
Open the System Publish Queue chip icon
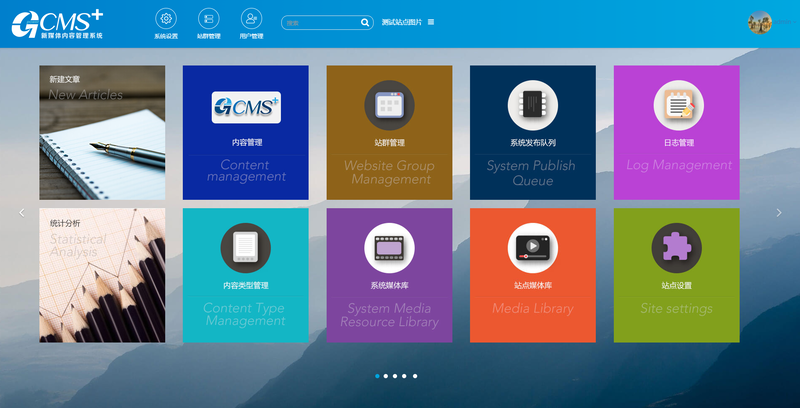533,104
